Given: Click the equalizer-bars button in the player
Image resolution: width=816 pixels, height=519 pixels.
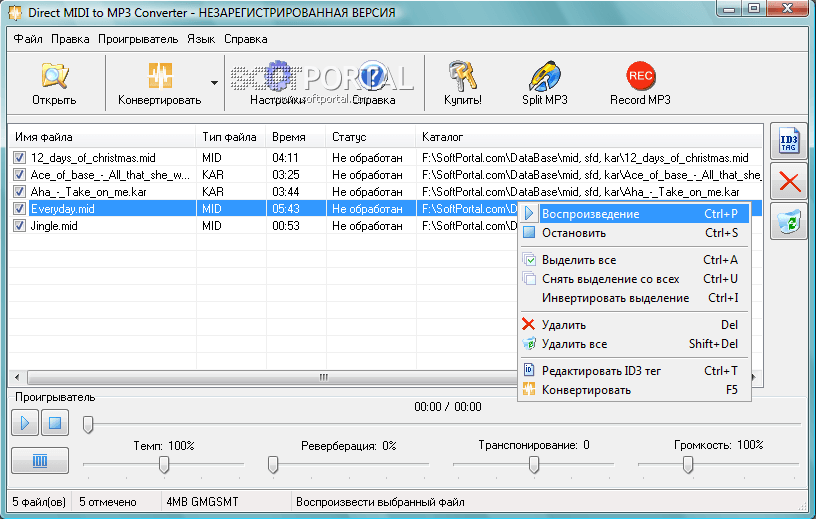Looking at the screenshot, I should [x=40, y=461].
